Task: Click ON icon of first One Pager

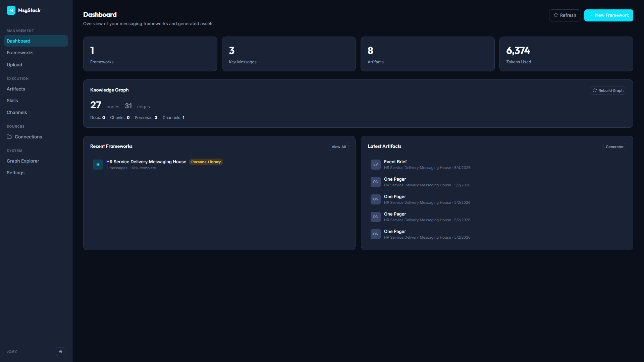Action: pyautogui.click(x=376, y=182)
